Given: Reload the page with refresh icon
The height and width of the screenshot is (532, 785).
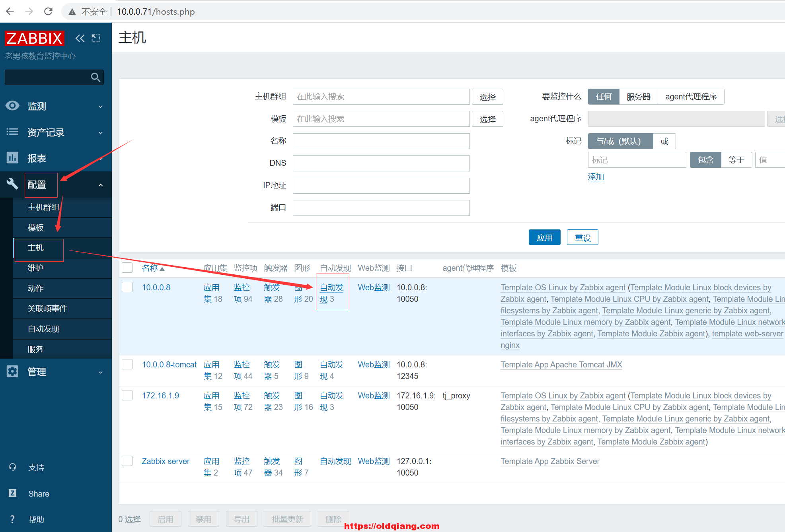Looking at the screenshot, I should coord(48,12).
